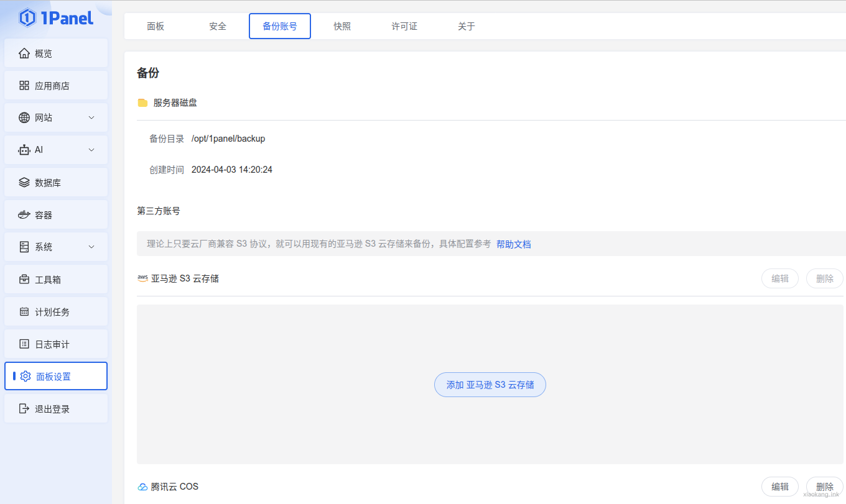The width and height of the screenshot is (846, 504).
Task: Click the logout icon beside 退出登录
Action: [24, 409]
